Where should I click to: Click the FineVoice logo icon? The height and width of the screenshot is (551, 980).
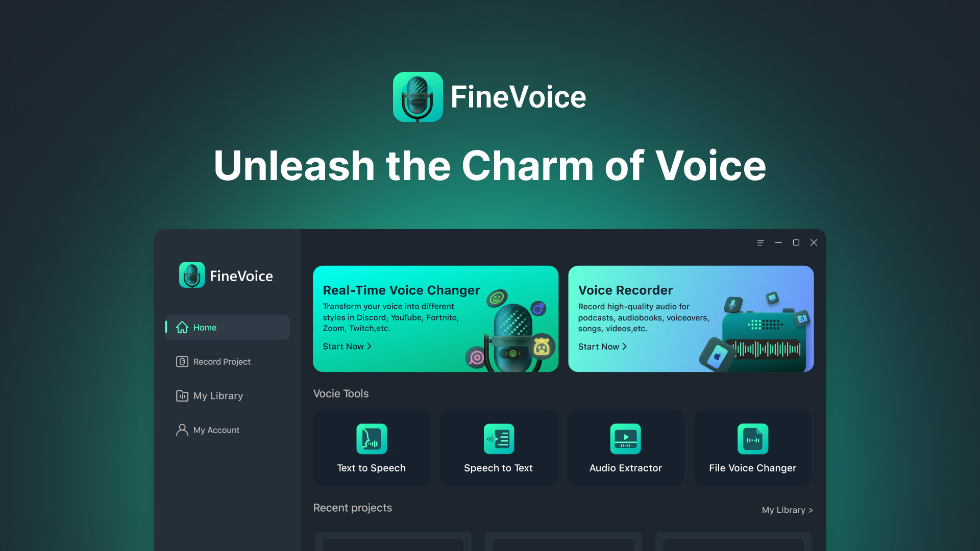[x=418, y=96]
